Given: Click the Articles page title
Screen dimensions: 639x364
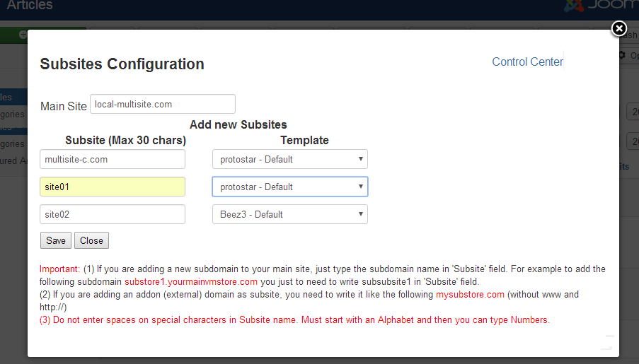Looking at the screenshot, I should coord(30,6).
